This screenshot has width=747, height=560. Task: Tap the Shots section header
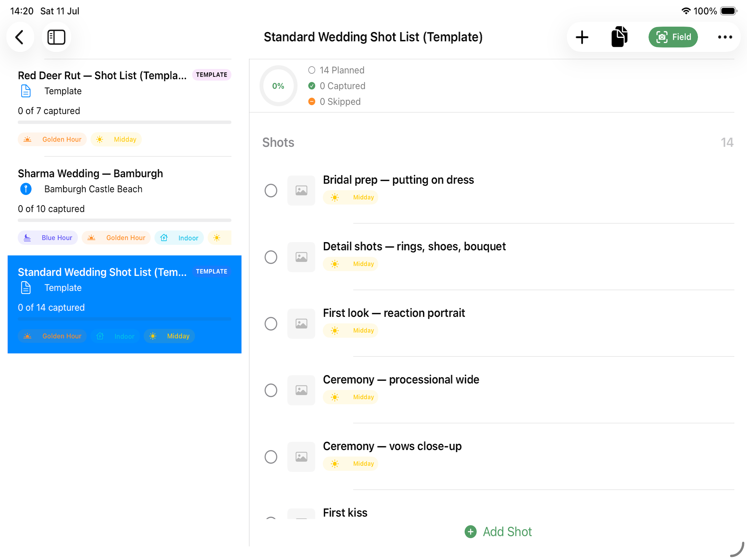[278, 142]
